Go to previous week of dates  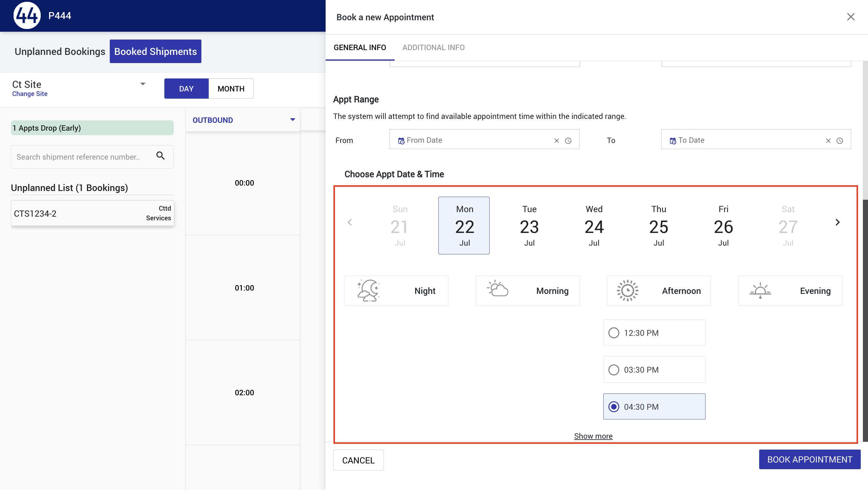click(x=350, y=222)
